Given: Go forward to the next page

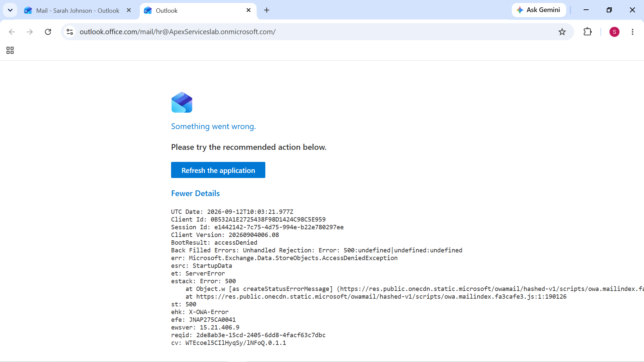Looking at the screenshot, I should tap(30, 32).
